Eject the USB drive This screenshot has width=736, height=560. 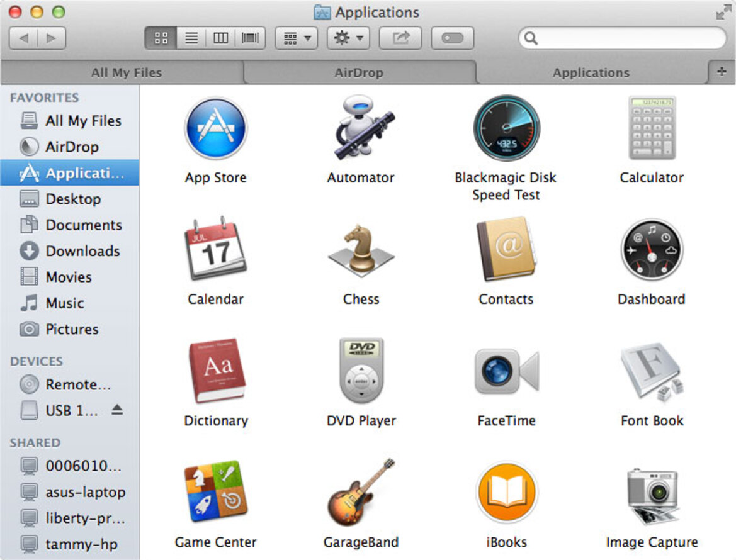tap(117, 410)
